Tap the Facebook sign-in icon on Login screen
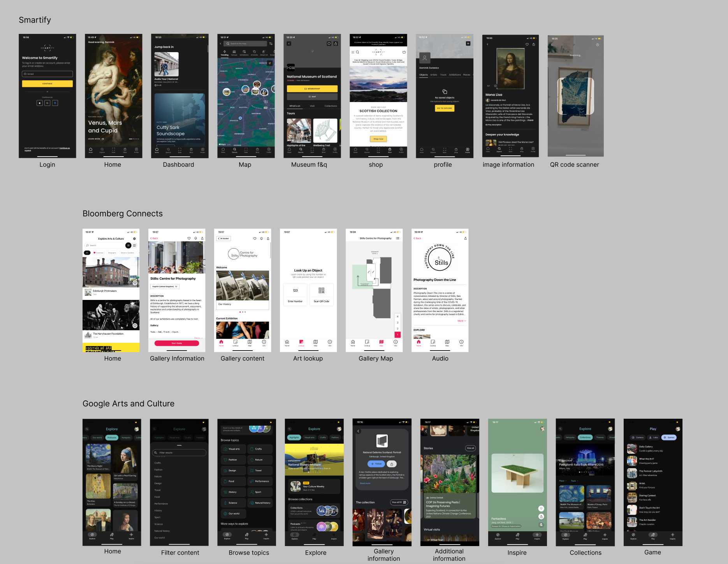This screenshot has width=728, height=564. coord(55,103)
